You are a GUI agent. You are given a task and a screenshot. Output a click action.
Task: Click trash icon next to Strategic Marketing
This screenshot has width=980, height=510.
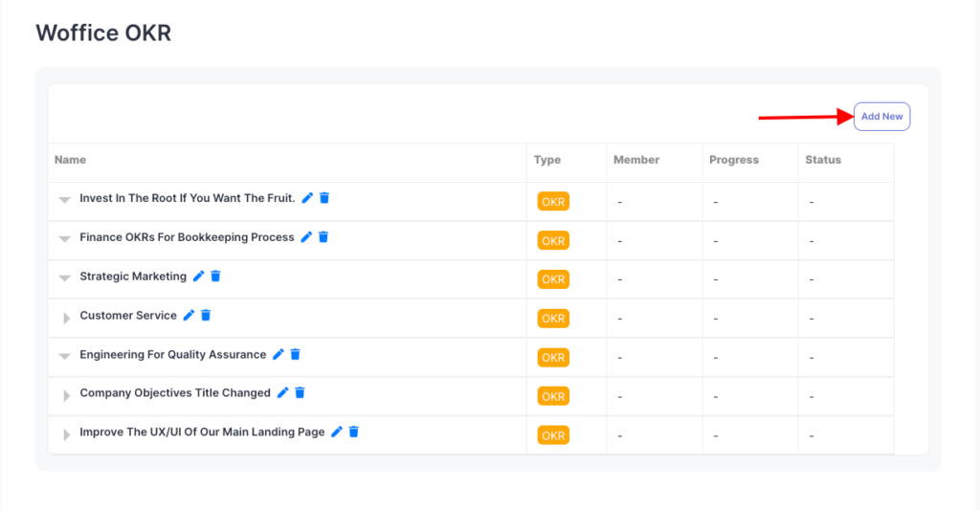point(215,277)
